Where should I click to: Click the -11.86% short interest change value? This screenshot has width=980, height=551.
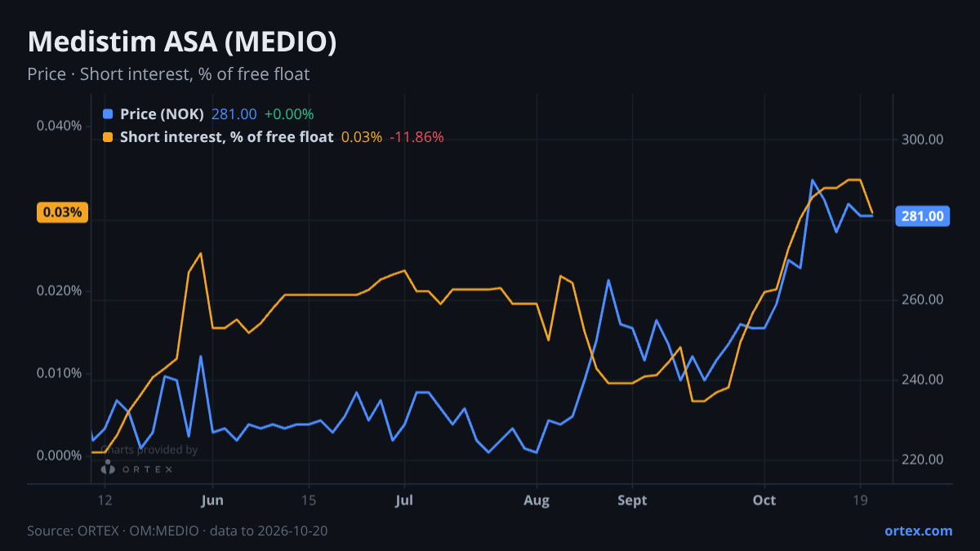(x=416, y=137)
